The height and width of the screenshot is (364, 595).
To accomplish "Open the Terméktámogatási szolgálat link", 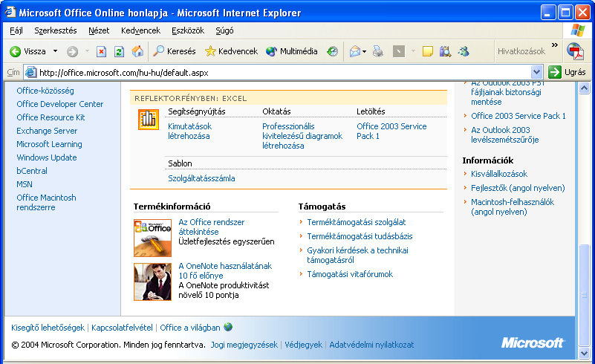I will pyautogui.click(x=357, y=222).
